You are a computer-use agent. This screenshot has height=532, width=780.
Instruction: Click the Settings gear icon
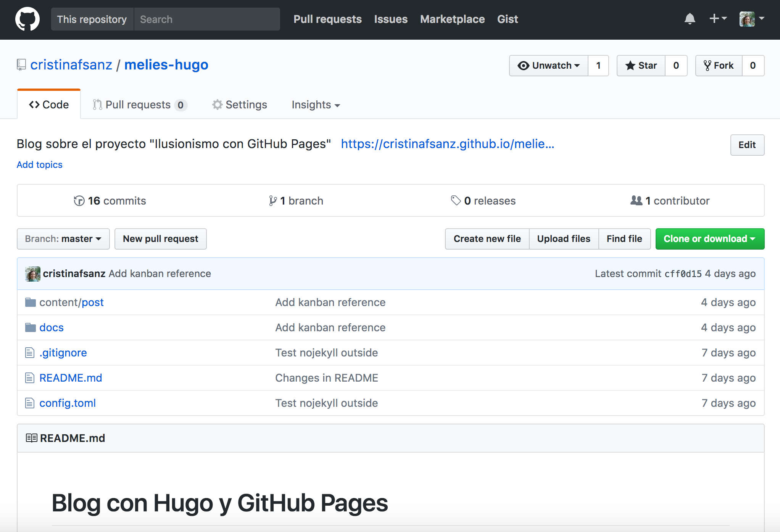[217, 105]
